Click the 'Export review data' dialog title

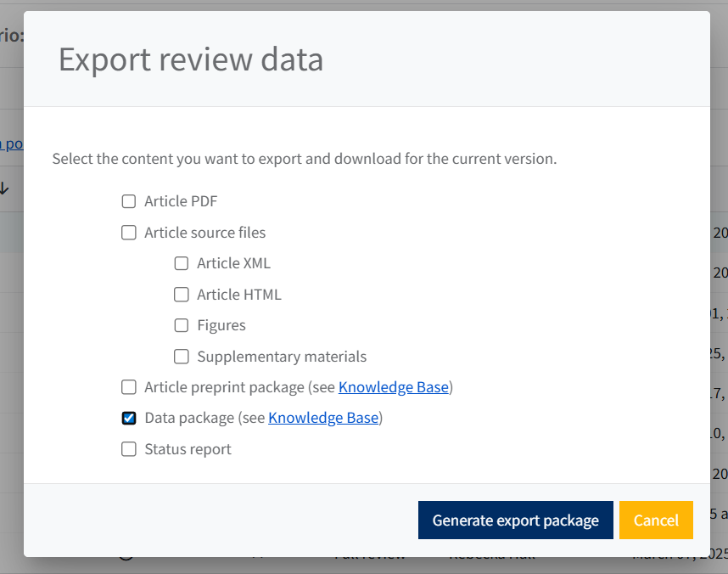pyautogui.click(x=191, y=60)
